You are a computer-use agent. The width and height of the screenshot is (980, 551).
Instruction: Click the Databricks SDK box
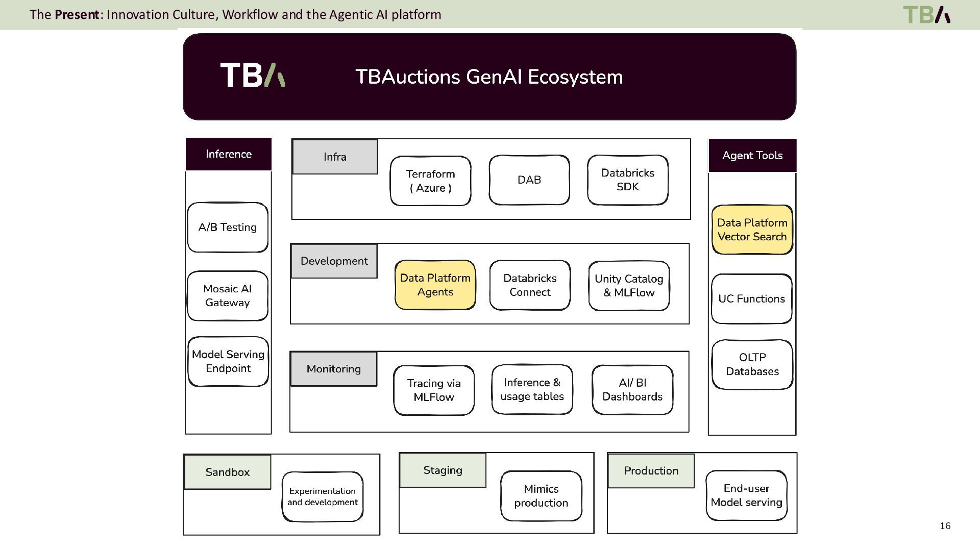coord(627,180)
